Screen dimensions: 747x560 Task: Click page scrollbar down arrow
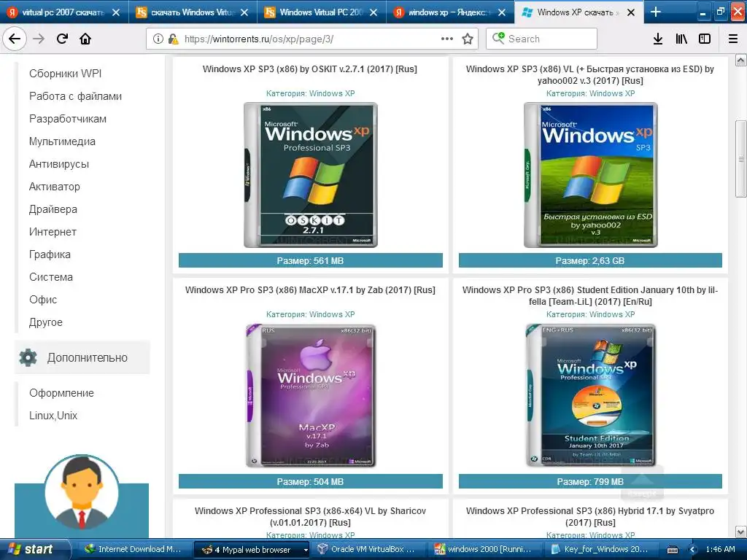tap(741, 532)
